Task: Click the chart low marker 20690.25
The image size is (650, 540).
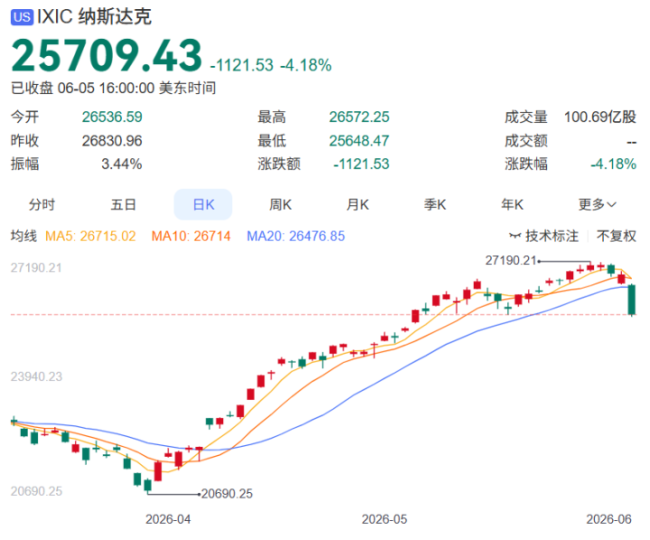Action: [227, 494]
